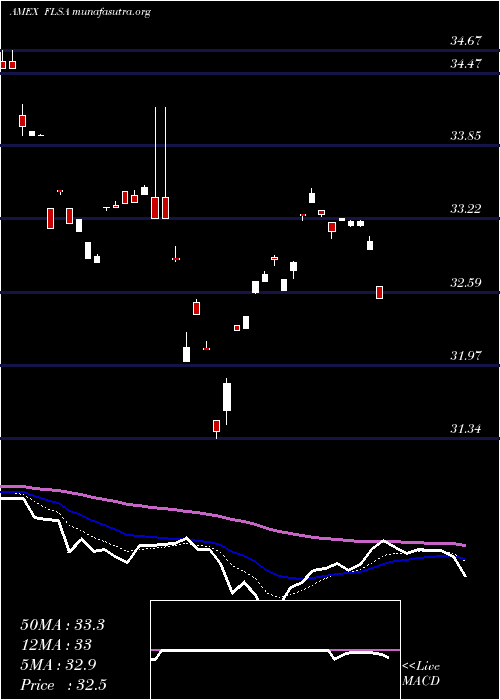Click the last red candlestick near 32.59
The width and height of the screenshot is (500, 700).
pyautogui.click(x=379, y=292)
